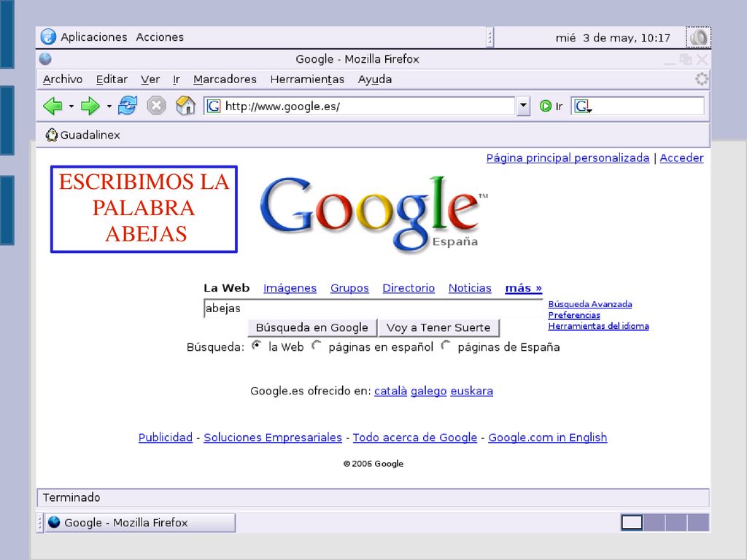Image resolution: width=747 pixels, height=560 pixels.
Task: Open the Ver menu
Action: pos(150,79)
